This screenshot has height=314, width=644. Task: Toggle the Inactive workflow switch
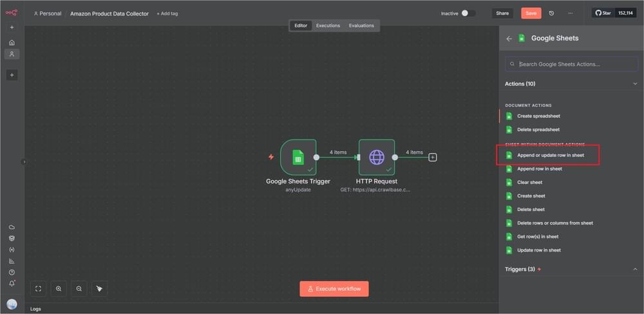pyautogui.click(x=468, y=13)
